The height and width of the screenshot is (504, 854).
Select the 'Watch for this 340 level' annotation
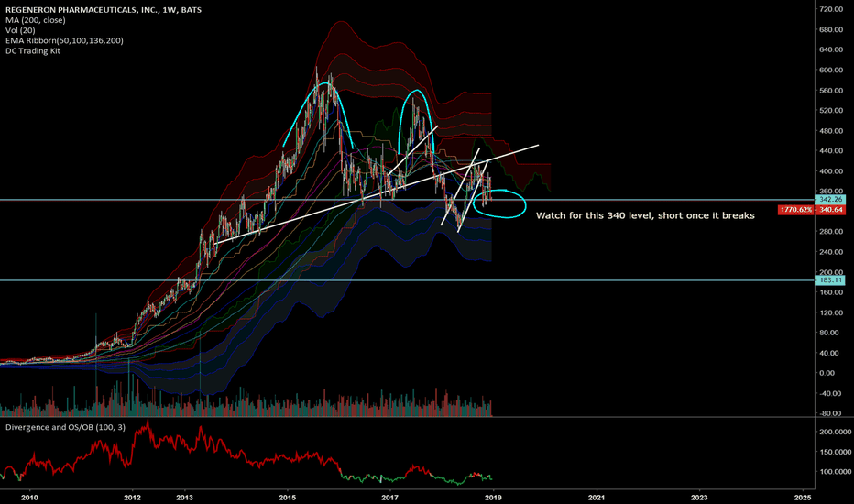[x=645, y=215]
